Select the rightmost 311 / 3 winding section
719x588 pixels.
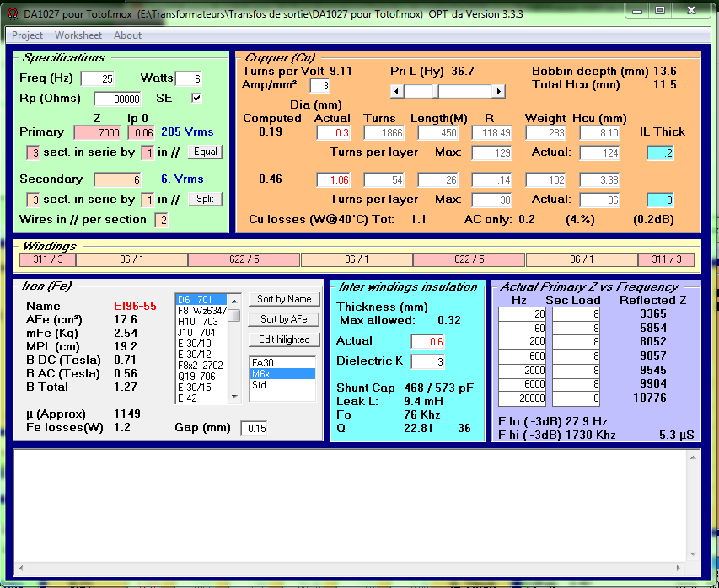pos(666,259)
